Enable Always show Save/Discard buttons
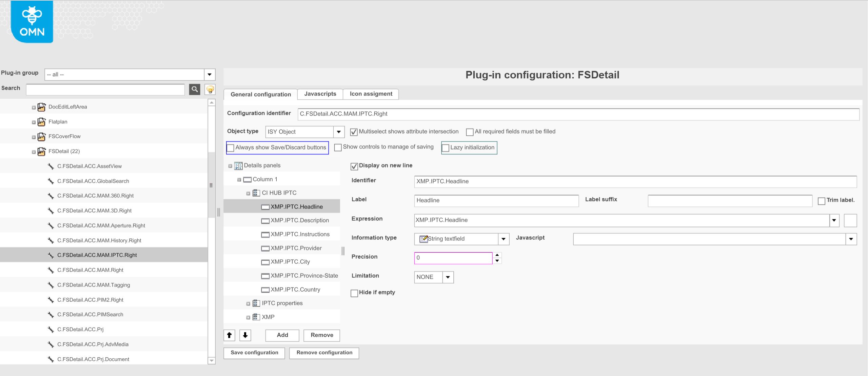The height and width of the screenshot is (376, 868). 231,147
